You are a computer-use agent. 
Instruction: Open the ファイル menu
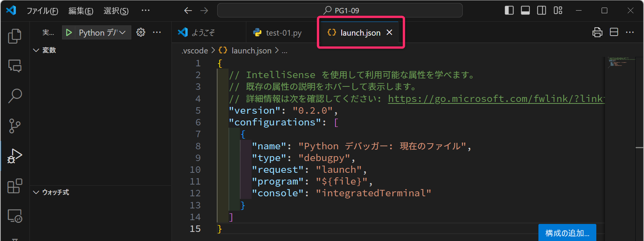[x=42, y=11]
